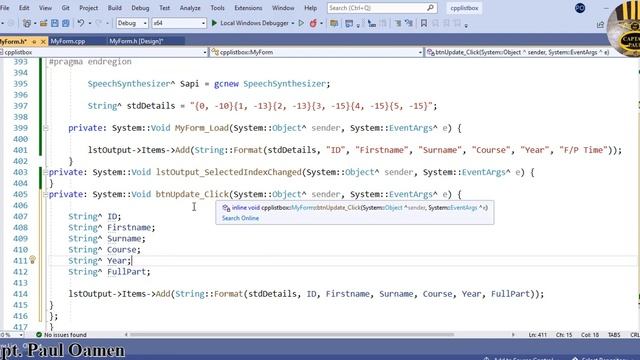Switch to the MyForm.cpp tab
This screenshot has width=640, height=360.
(x=68, y=41)
